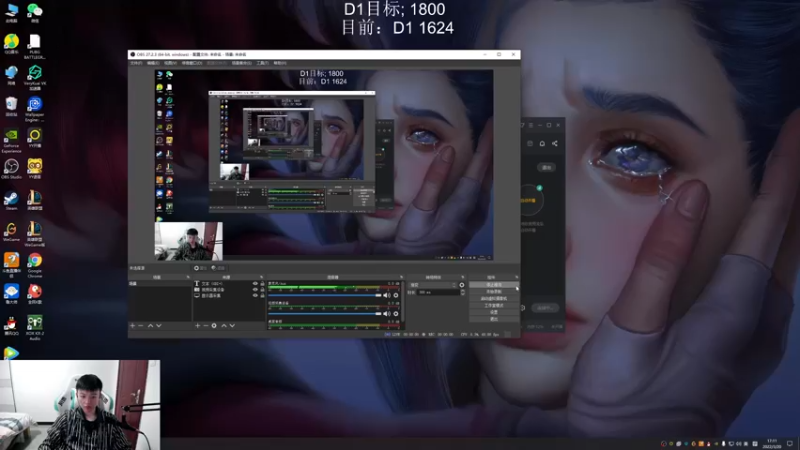Hide the Text (GDI+) source with its eye
This screenshot has height=450, width=800.
click(255, 284)
